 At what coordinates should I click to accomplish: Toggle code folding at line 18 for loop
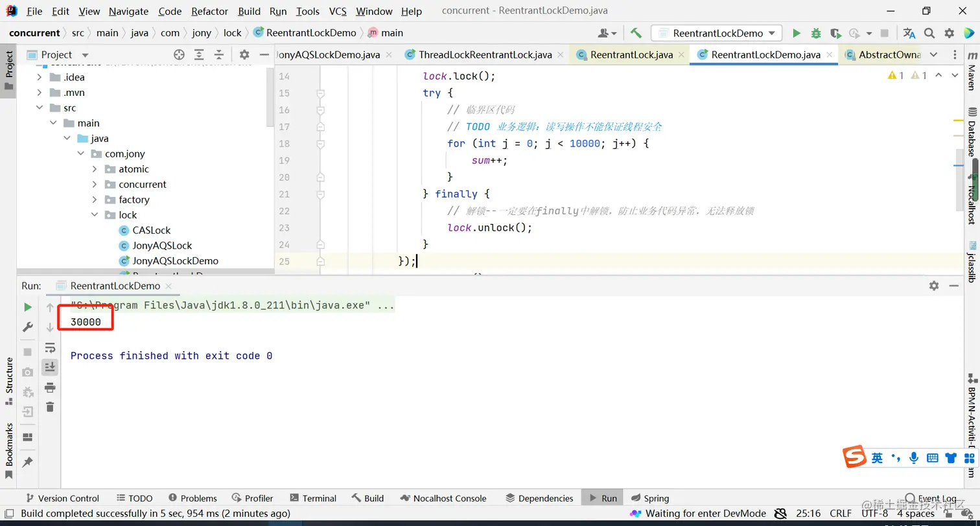click(x=320, y=144)
